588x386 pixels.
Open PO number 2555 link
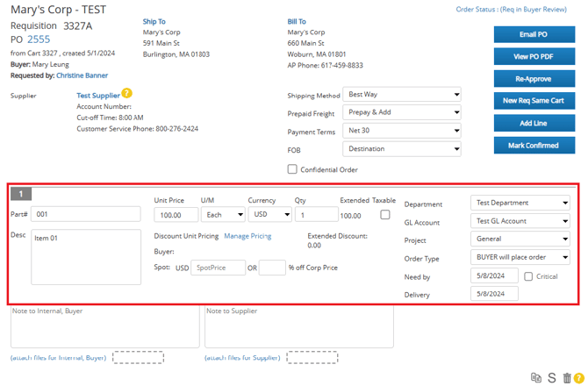click(x=39, y=39)
